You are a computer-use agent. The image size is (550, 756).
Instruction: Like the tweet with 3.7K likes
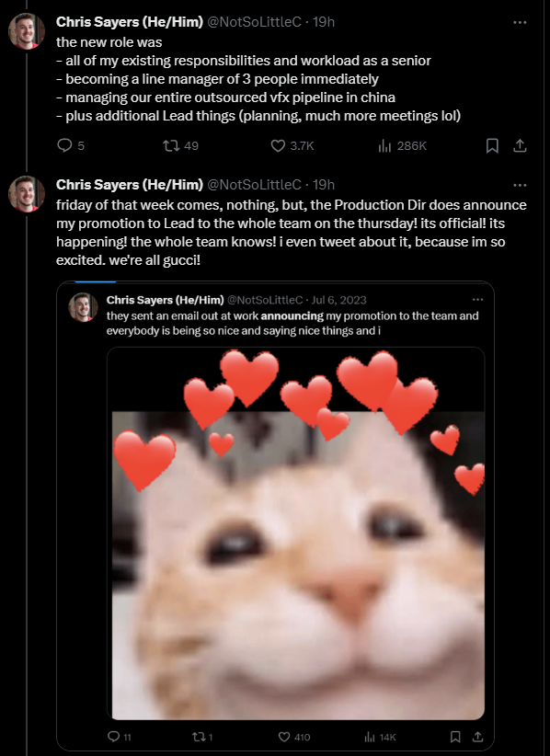pos(278,145)
